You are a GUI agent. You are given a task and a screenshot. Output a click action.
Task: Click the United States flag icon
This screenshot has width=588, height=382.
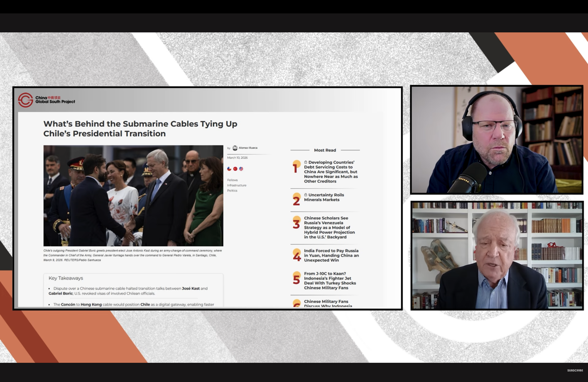pos(241,169)
